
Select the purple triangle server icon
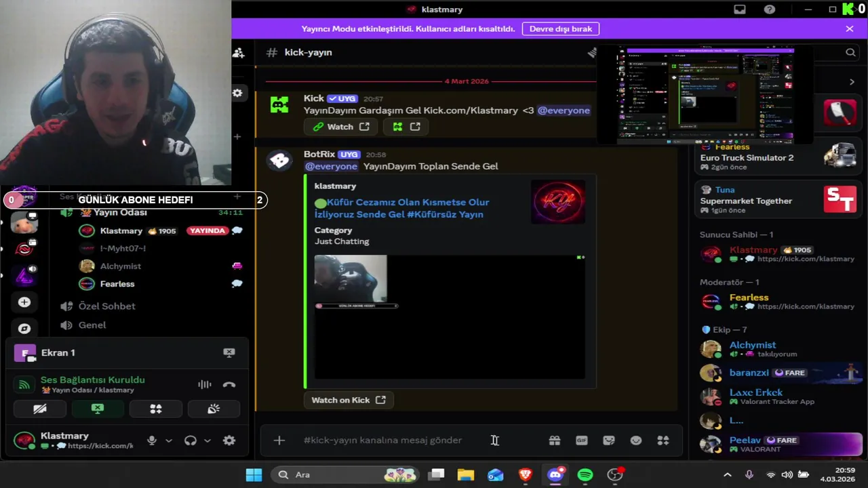[x=25, y=275]
